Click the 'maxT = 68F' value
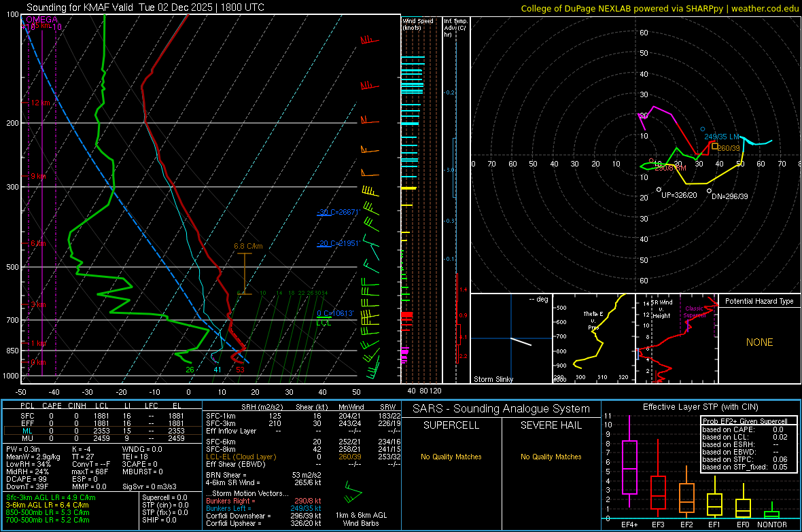Screen dimensions: 802x532 coord(90,472)
